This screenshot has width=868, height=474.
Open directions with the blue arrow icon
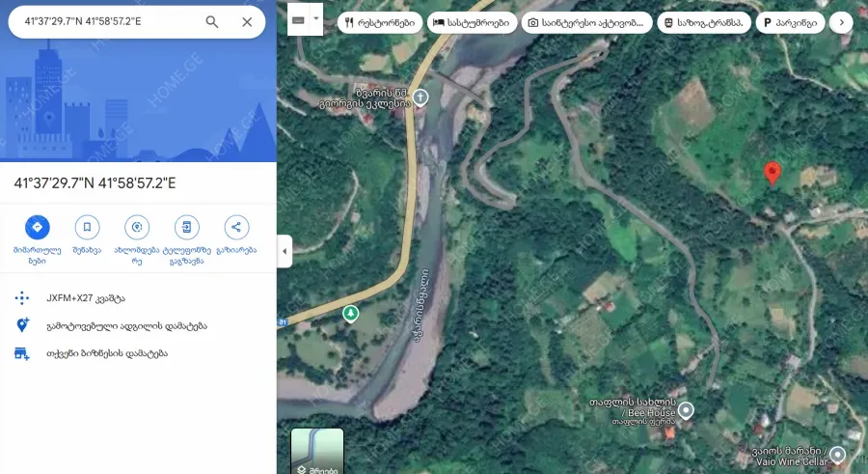click(37, 227)
